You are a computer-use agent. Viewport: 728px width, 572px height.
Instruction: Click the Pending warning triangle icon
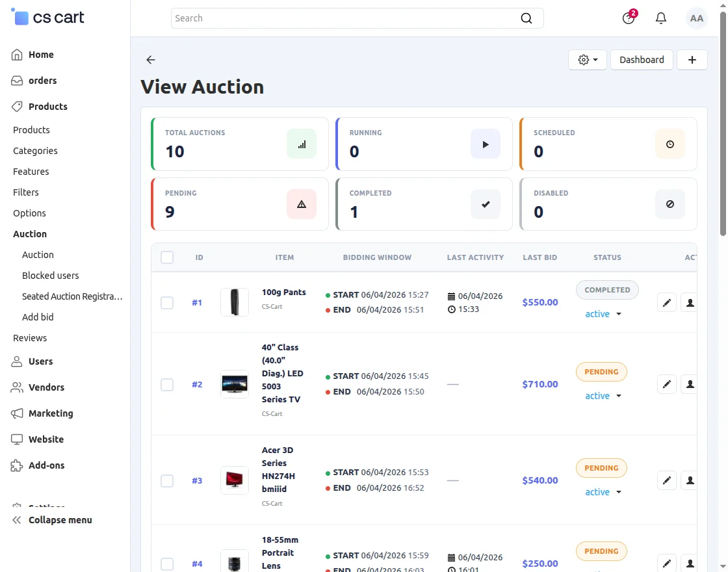[302, 204]
